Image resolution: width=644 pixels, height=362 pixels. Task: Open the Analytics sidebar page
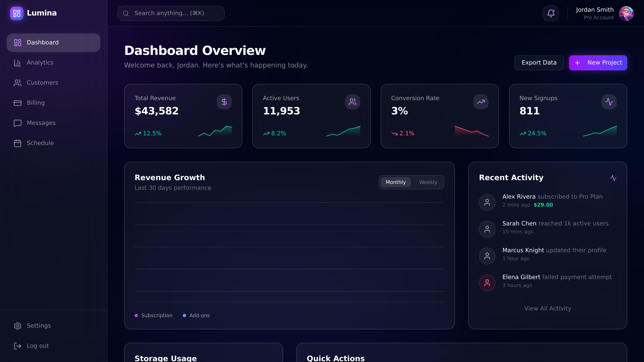click(40, 62)
